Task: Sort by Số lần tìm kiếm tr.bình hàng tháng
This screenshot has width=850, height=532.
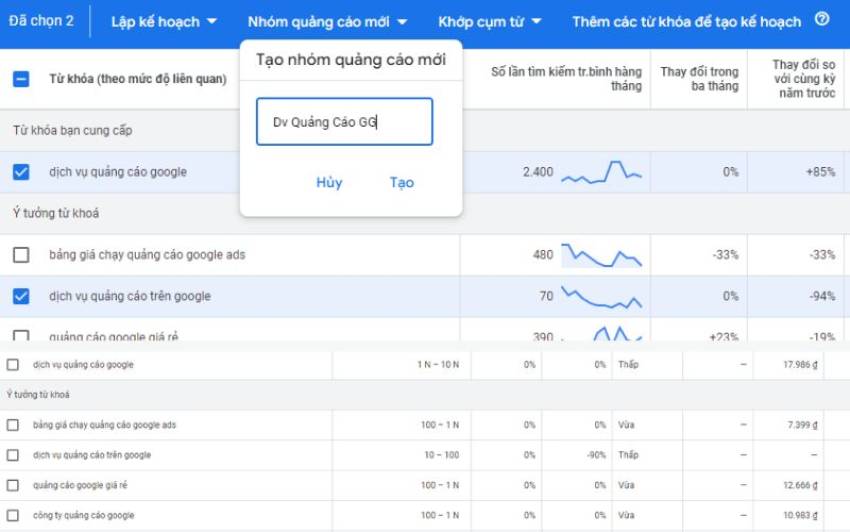Action: coord(566,79)
